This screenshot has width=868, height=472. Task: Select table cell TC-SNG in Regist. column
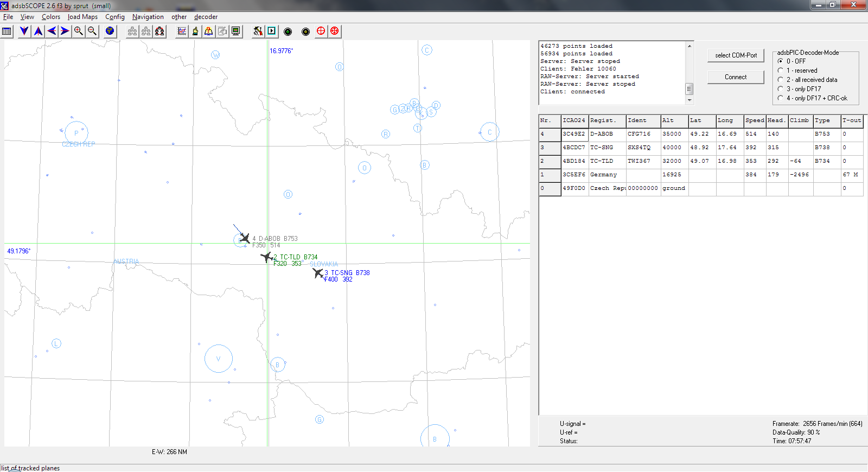[607, 148]
